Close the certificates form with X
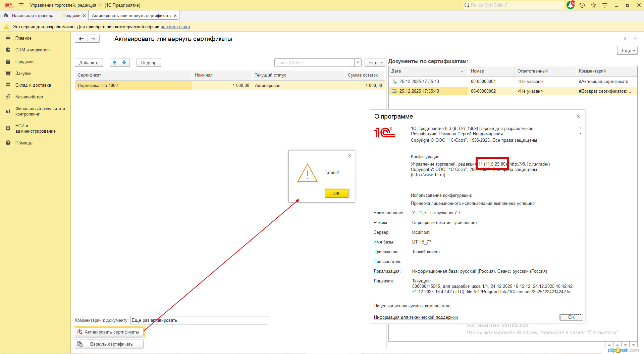The height and width of the screenshot is (354, 644). [635, 39]
